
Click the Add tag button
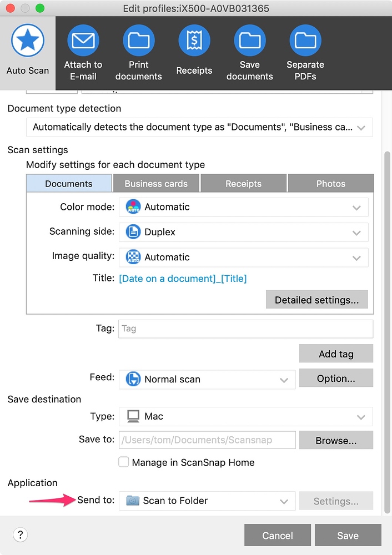(x=336, y=354)
